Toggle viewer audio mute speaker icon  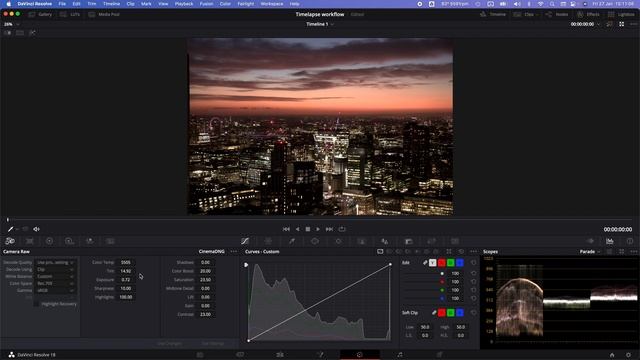tap(36, 229)
